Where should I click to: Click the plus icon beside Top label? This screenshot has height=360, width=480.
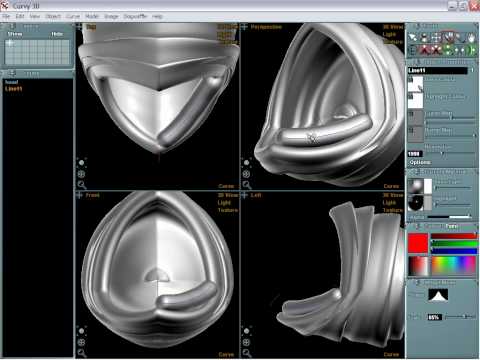coord(79,27)
